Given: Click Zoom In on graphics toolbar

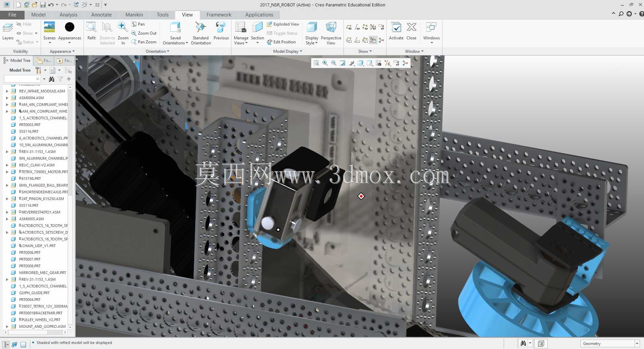Looking at the screenshot, I should [x=325, y=63].
